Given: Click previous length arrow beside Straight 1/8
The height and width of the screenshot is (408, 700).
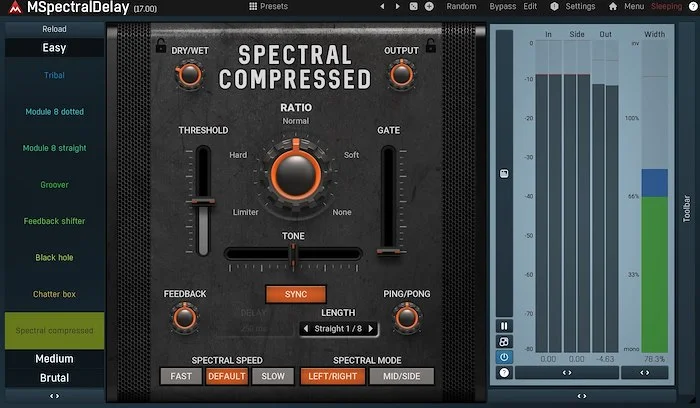Looking at the screenshot, I should [306, 329].
